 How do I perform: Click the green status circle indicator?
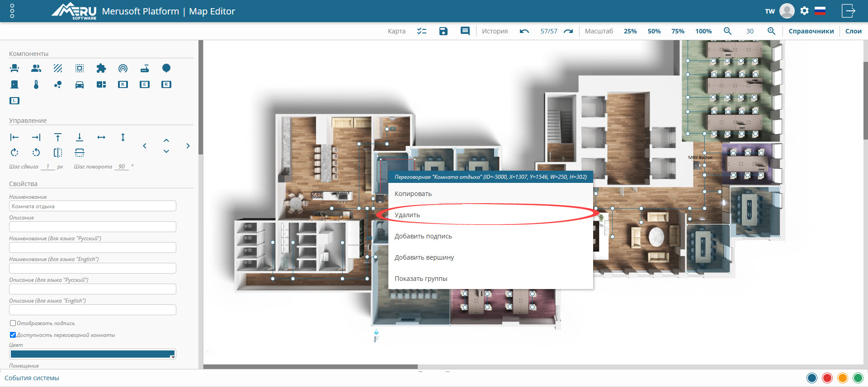(x=858, y=378)
